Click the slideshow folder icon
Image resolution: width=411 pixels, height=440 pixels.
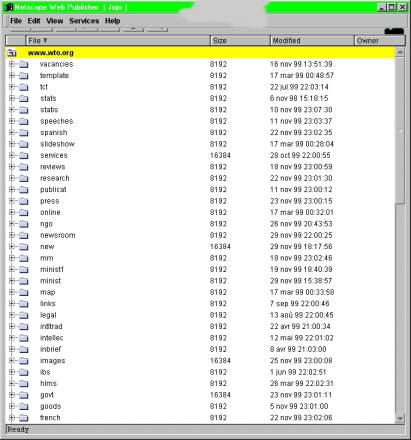coord(24,144)
